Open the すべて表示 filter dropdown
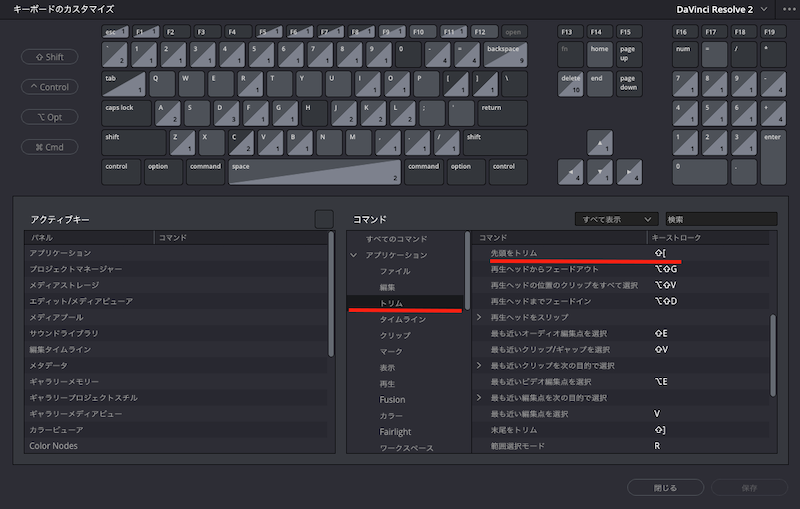Viewport: 800px width, 509px height. 617,219
